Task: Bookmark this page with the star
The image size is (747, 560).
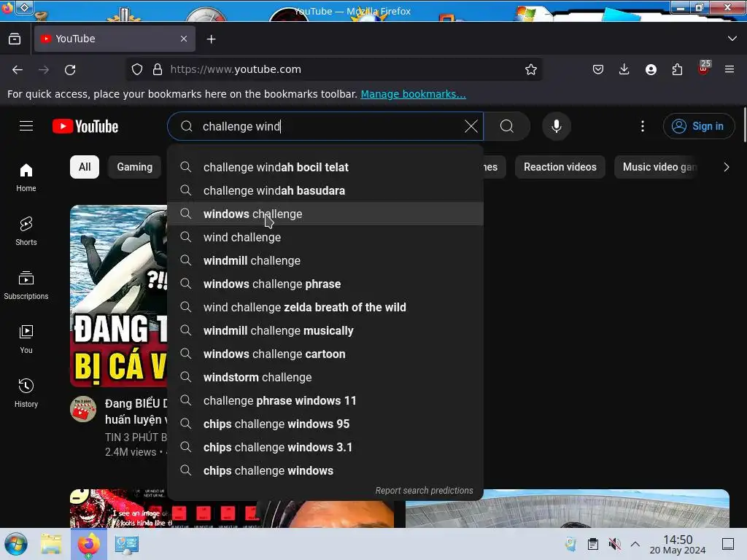Action: click(x=531, y=69)
